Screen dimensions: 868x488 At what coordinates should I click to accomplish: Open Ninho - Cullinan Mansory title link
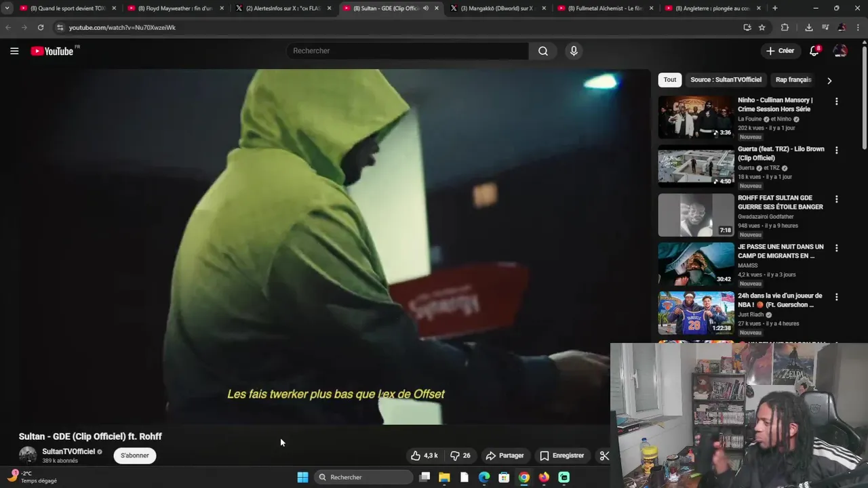775,104
